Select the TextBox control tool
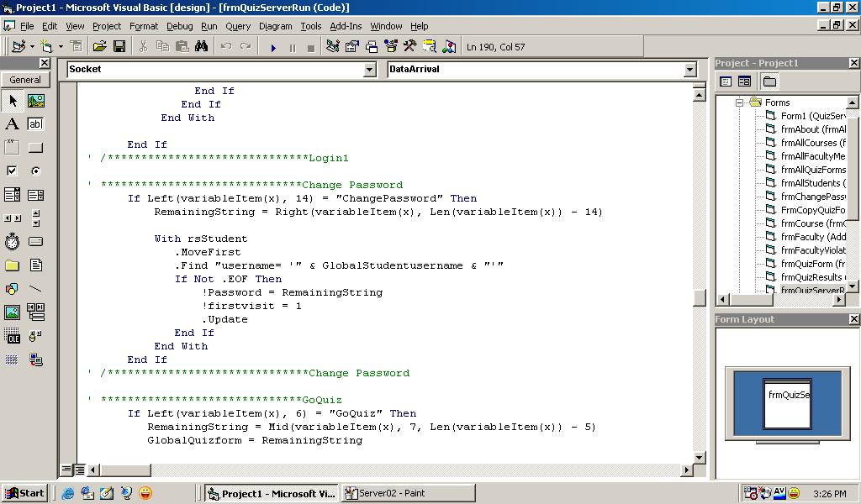Screen dimensions: 861x504 (35, 124)
